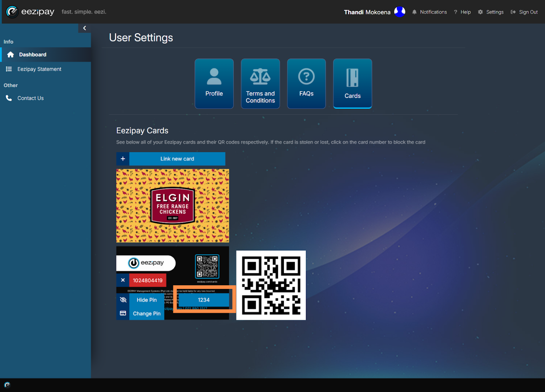Click Hide Pin button
Screen dimensions: 545x392
click(x=147, y=300)
